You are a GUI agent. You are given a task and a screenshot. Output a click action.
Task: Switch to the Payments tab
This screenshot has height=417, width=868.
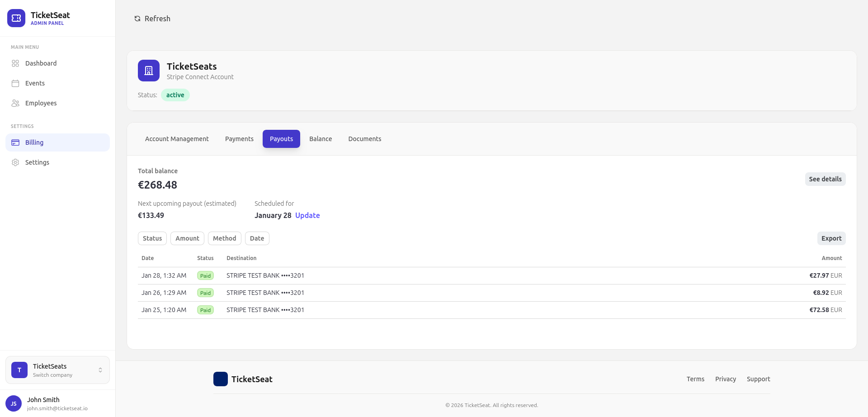[x=239, y=139]
